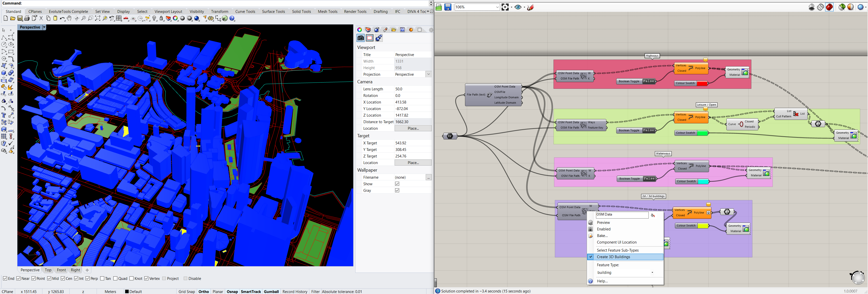Click the red Highways Colour Swatch

pyautogui.click(x=702, y=83)
